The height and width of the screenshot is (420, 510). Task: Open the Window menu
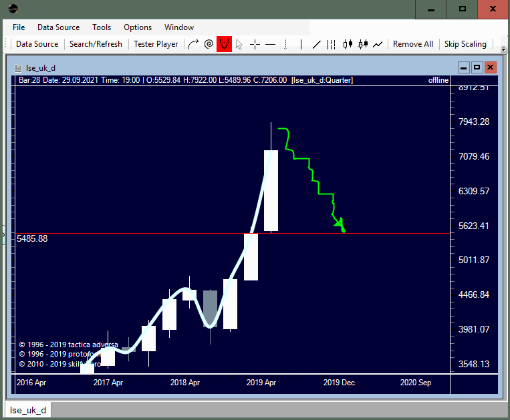(x=179, y=27)
